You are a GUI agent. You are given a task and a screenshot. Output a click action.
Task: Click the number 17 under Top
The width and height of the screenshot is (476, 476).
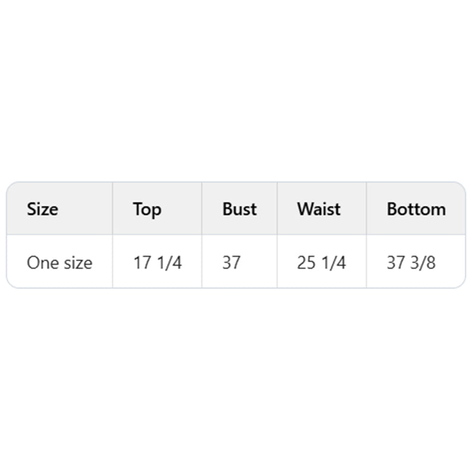click(x=142, y=262)
